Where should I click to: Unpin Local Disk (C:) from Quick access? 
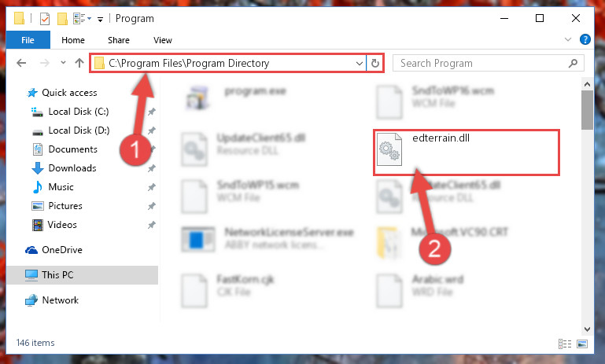pos(152,112)
